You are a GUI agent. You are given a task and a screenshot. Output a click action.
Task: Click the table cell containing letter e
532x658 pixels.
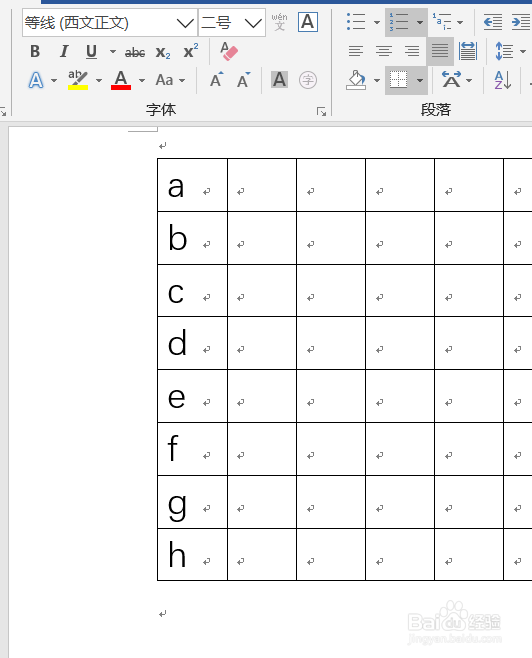(192, 396)
